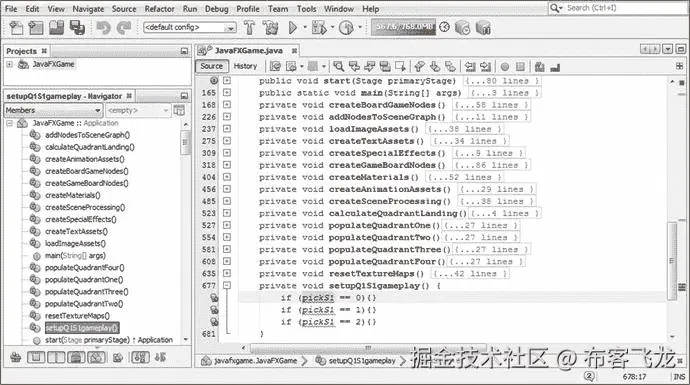Screen dimensions: 690x385
Task: Click the garbage collection clock icon
Action: [444, 27]
